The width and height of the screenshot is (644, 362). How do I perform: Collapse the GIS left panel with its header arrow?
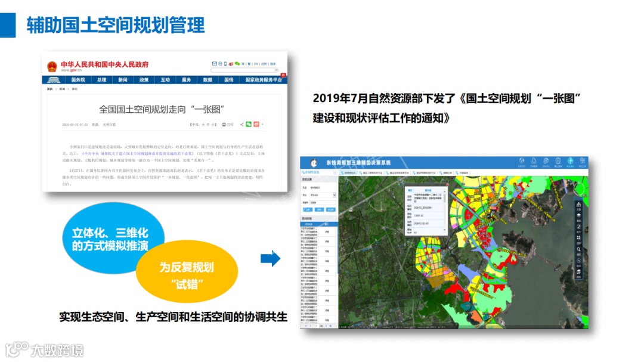click(x=335, y=172)
